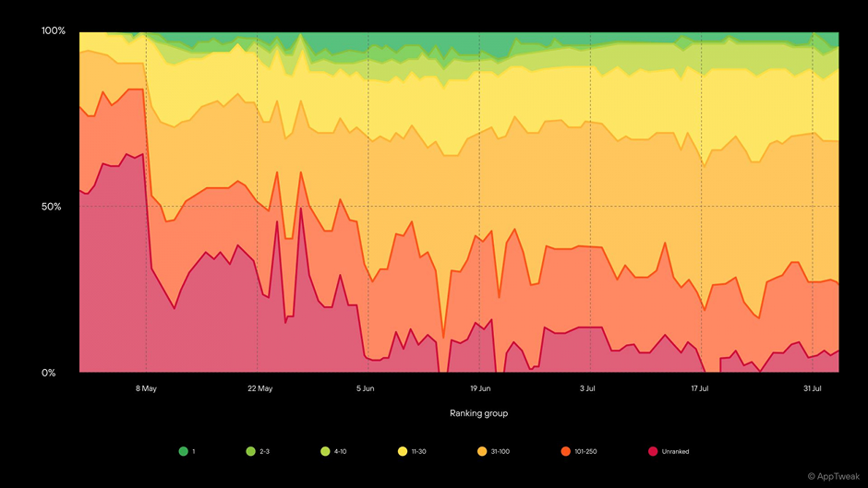868x488 pixels.
Task: Open the AppTweak watermark link
Action: (x=834, y=476)
